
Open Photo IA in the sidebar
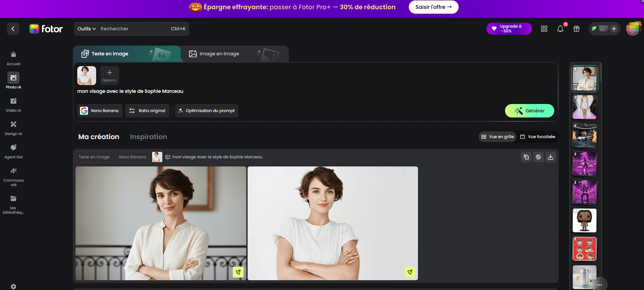(13, 81)
